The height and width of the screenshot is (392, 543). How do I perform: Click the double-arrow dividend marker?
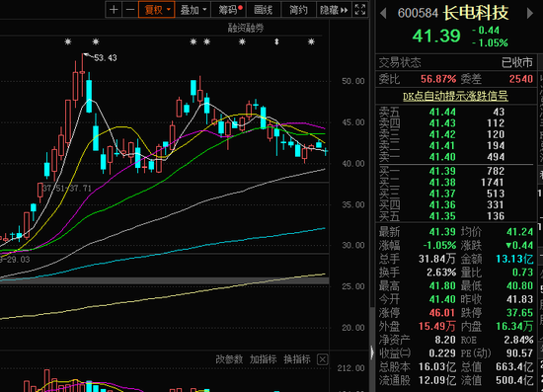click(x=276, y=41)
